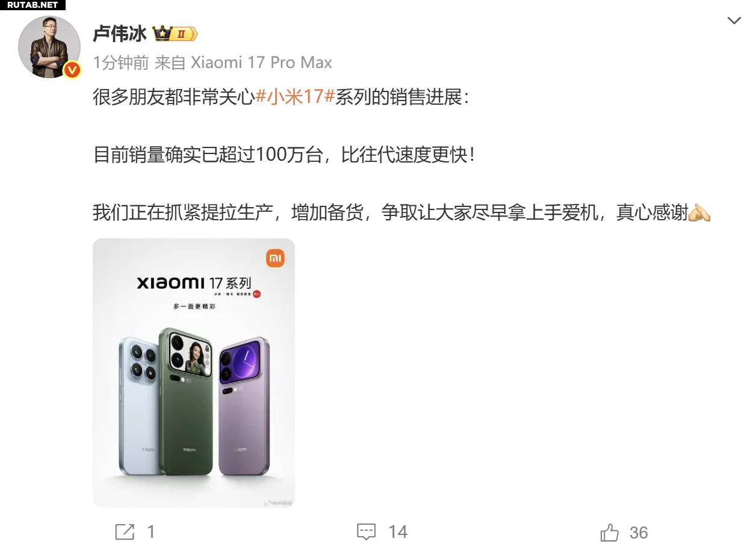Click the like count number 36
756x550 pixels.
pyautogui.click(x=639, y=533)
